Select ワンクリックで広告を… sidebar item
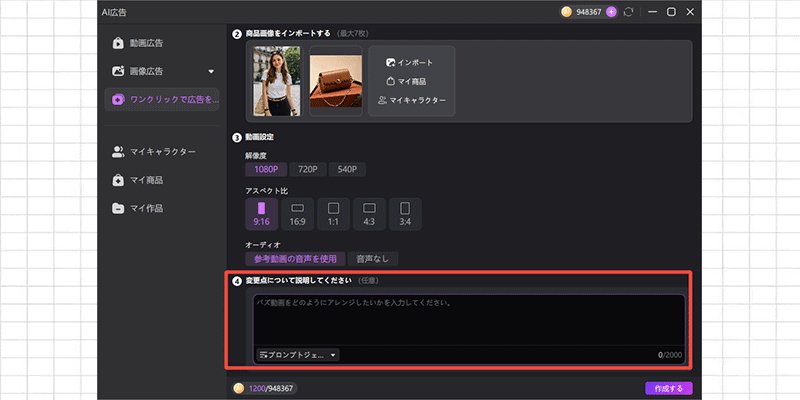Viewport: 800px width, 400px height. (x=162, y=99)
